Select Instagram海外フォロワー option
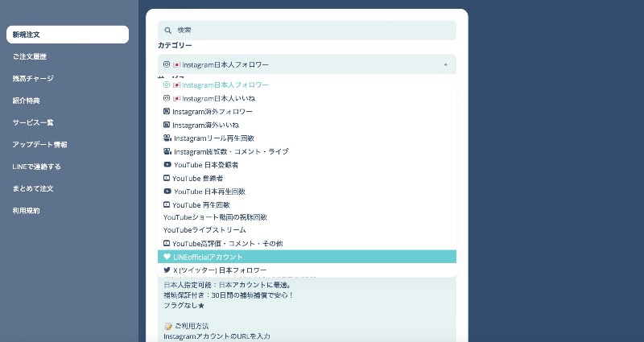Image resolution: width=644 pixels, height=342 pixels. tap(307, 112)
